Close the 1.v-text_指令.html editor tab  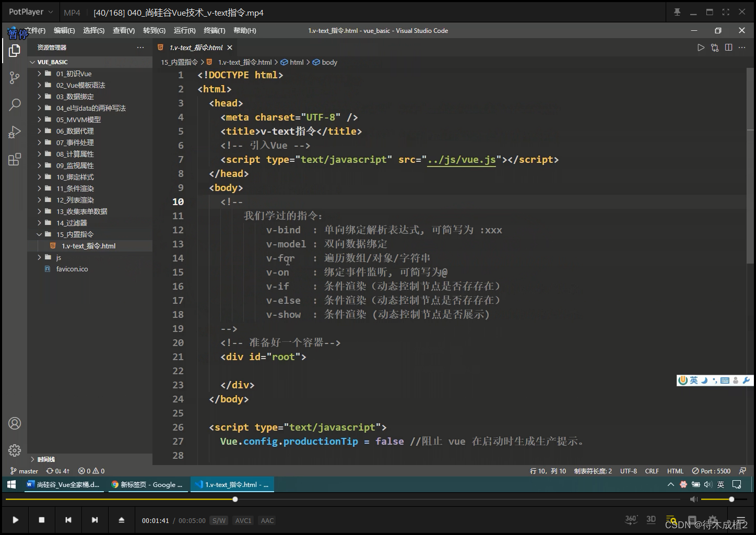click(x=230, y=47)
